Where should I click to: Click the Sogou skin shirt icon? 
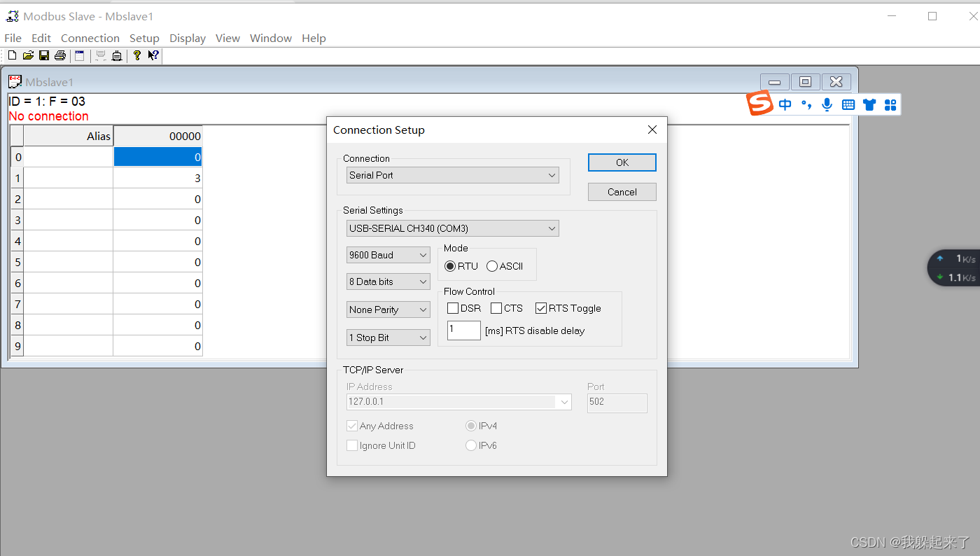[x=869, y=104]
